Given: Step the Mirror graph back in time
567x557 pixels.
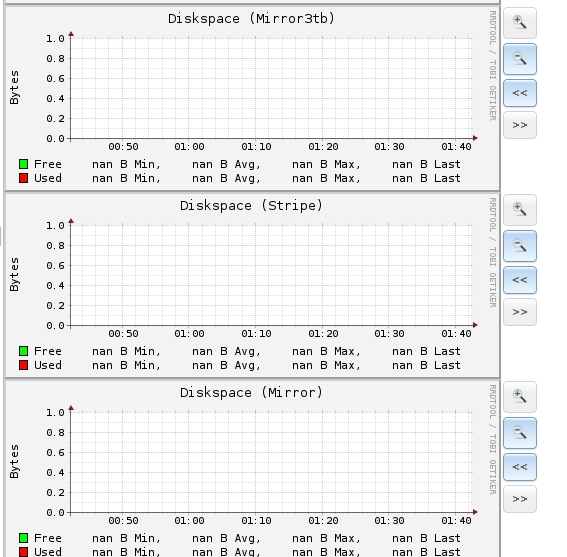Looking at the screenshot, I should point(520,467).
